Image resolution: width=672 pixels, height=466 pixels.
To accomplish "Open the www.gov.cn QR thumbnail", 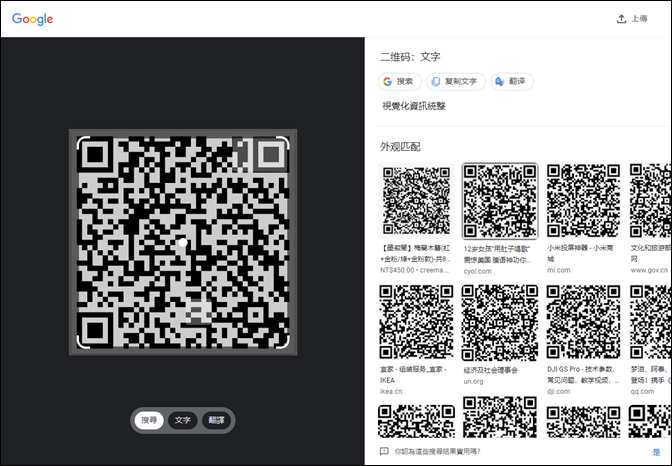I will (x=650, y=201).
